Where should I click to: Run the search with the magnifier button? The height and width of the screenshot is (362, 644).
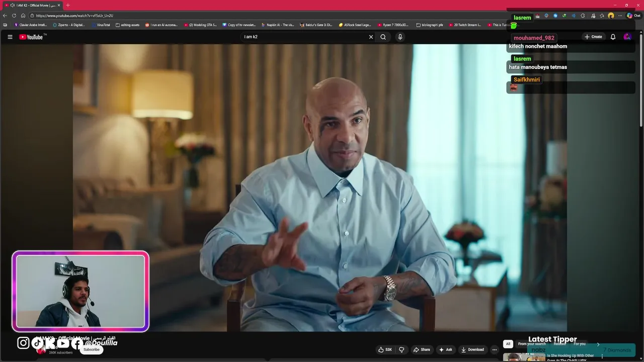coord(383,37)
